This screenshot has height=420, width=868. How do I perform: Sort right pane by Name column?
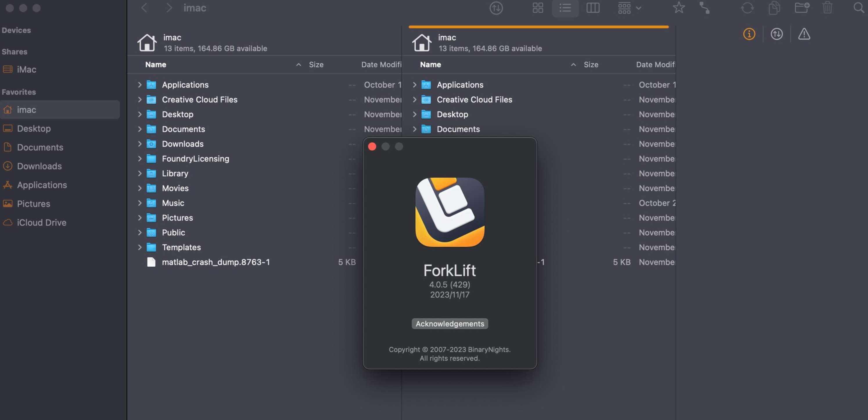pyautogui.click(x=430, y=65)
